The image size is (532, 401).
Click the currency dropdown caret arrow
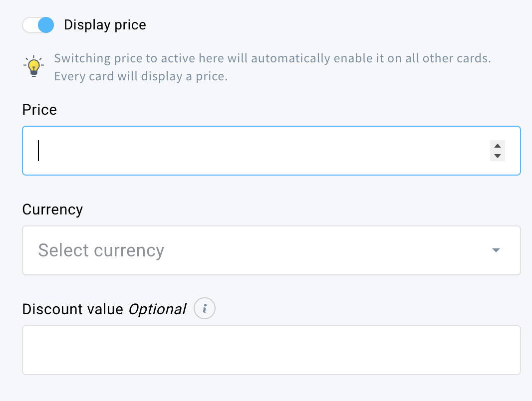click(496, 250)
